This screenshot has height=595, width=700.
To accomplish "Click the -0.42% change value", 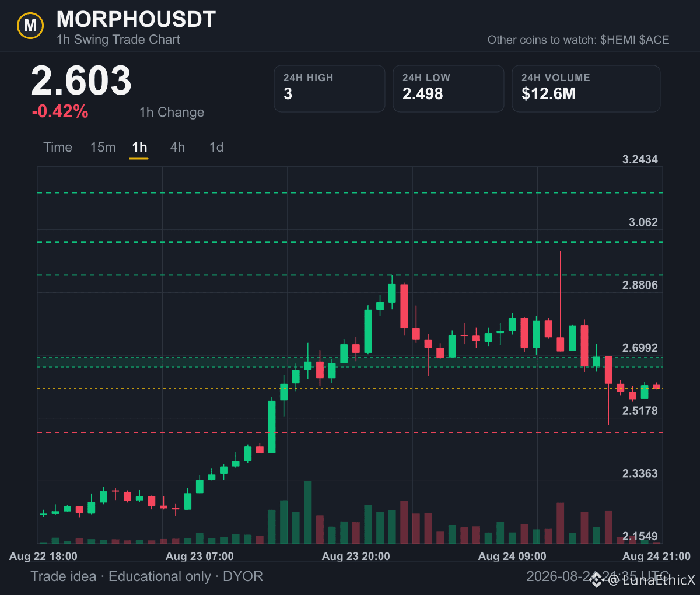I will (x=60, y=111).
